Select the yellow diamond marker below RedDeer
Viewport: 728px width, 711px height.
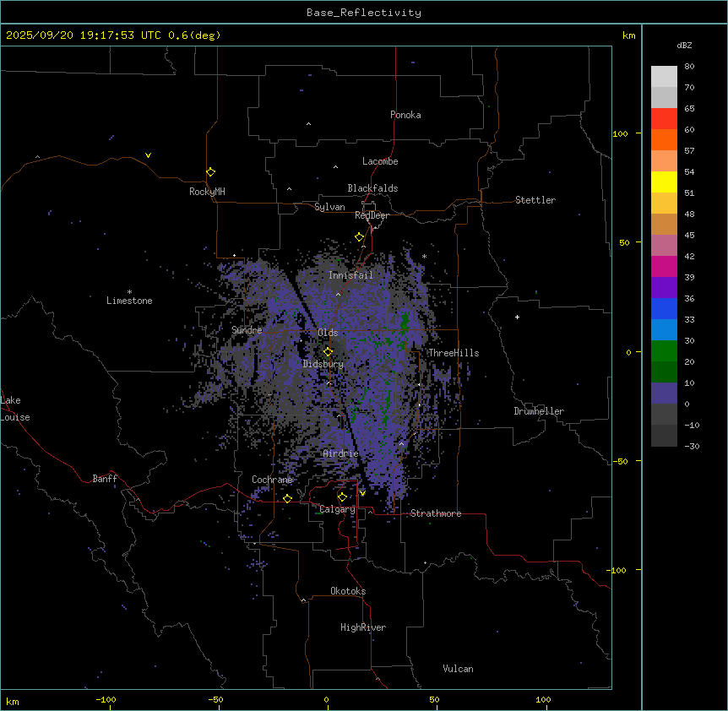coord(359,236)
